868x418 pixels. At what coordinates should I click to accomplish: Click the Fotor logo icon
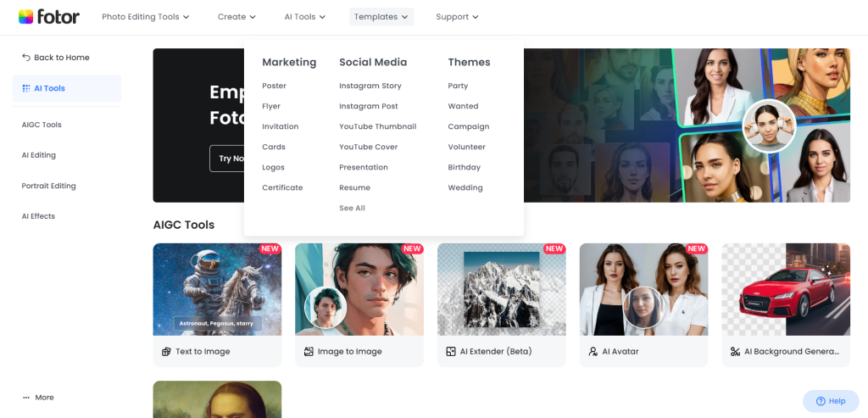click(26, 17)
